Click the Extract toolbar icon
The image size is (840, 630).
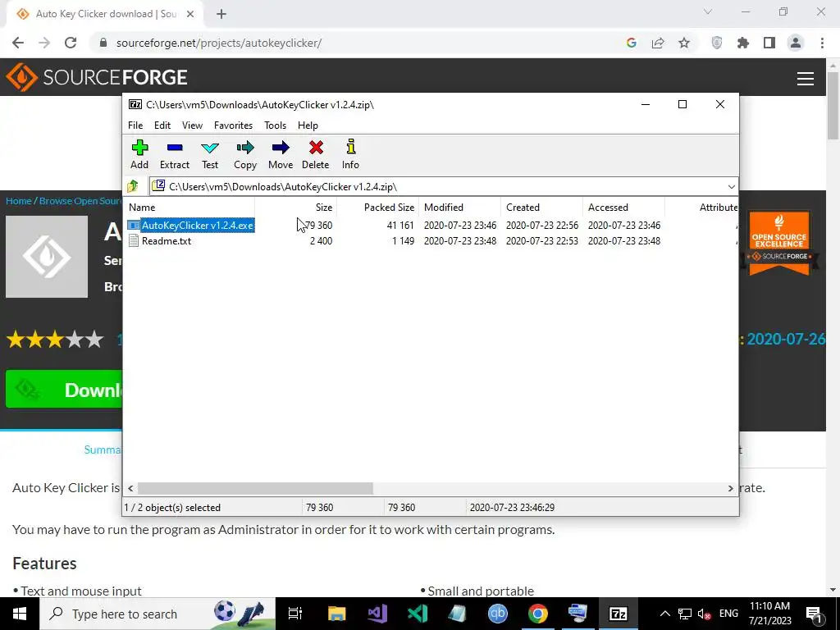click(175, 154)
